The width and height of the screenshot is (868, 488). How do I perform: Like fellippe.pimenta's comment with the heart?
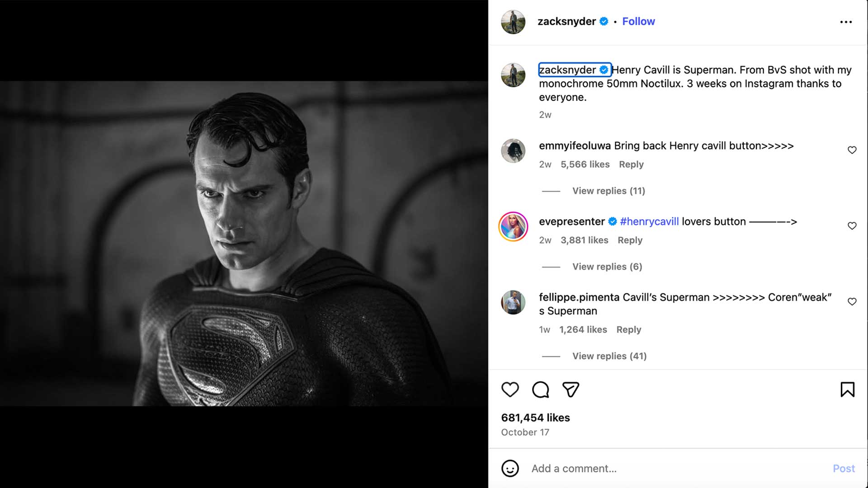point(853,301)
